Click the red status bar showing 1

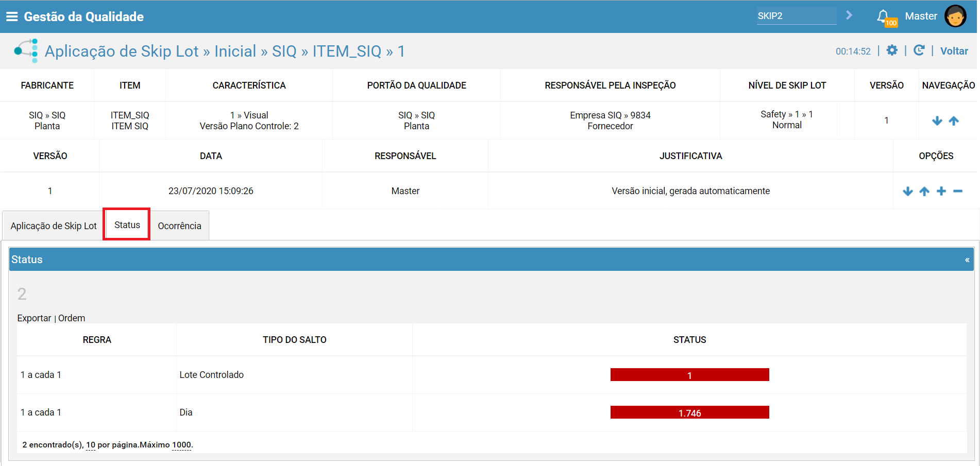coord(689,375)
